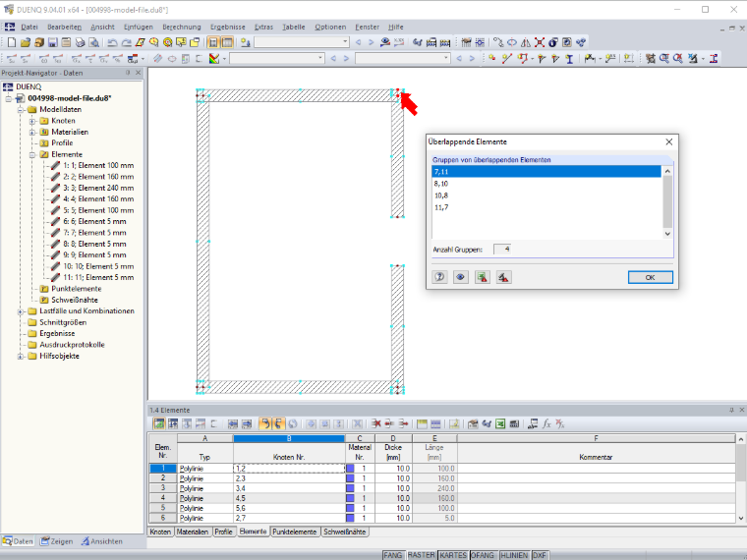Open file with the folder icon
This screenshot has height=560, width=747.
(x=26, y=42)
